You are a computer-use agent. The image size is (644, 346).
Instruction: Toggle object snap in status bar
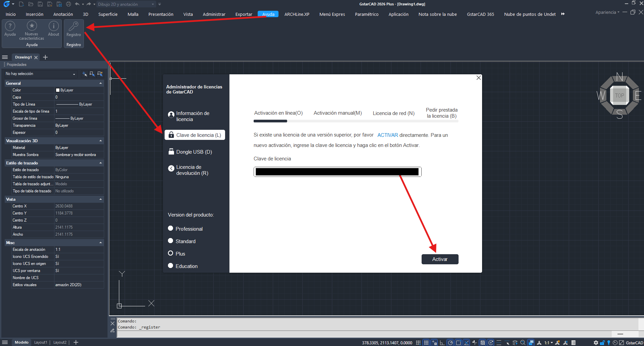click(x=458, y=343)
